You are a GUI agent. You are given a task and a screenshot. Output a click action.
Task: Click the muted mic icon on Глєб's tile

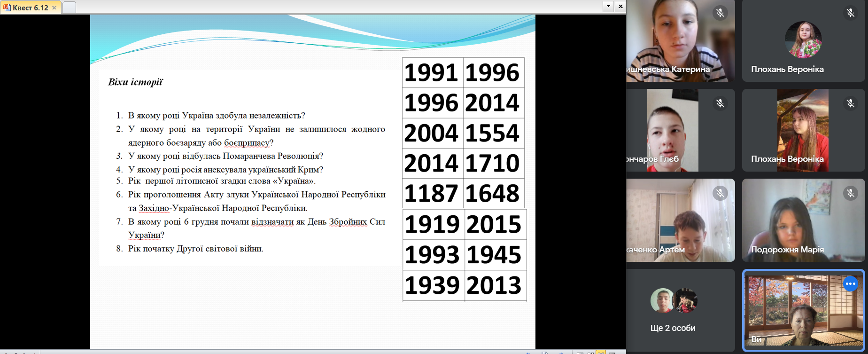click(x=720, y=103)
